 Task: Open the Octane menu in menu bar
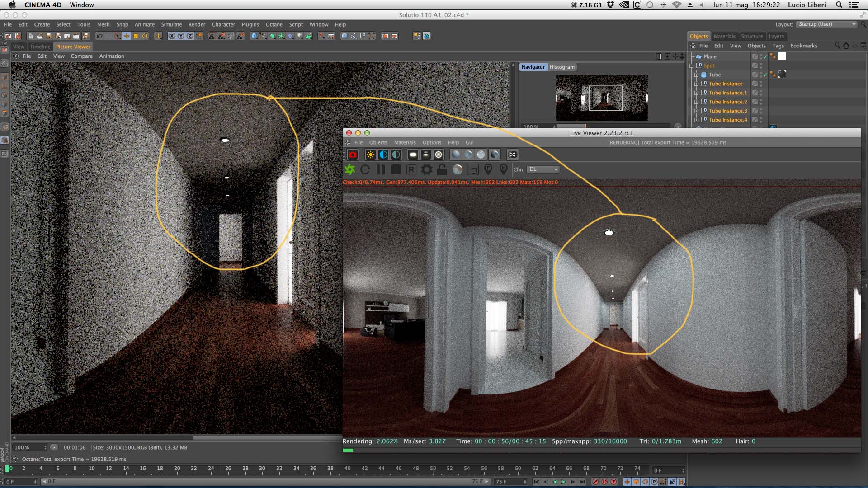click(274, 25)
